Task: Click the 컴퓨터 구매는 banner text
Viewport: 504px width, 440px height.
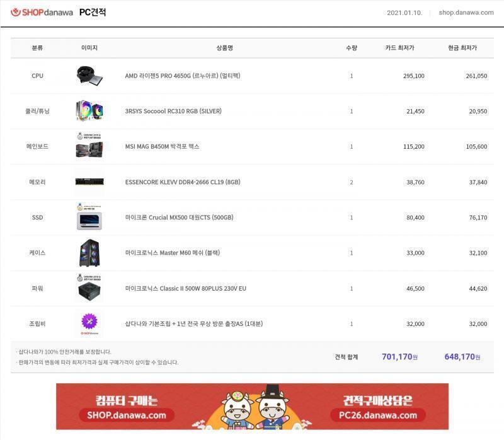Action: 127,400
